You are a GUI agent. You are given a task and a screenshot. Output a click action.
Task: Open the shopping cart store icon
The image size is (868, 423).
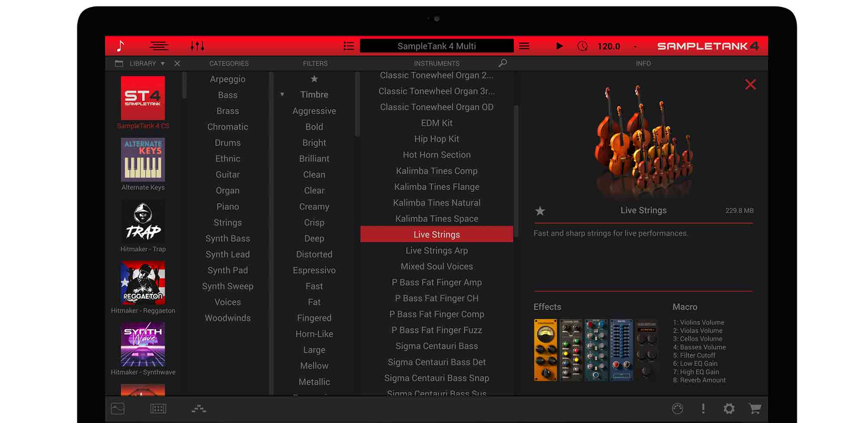[x=755, y=409]
